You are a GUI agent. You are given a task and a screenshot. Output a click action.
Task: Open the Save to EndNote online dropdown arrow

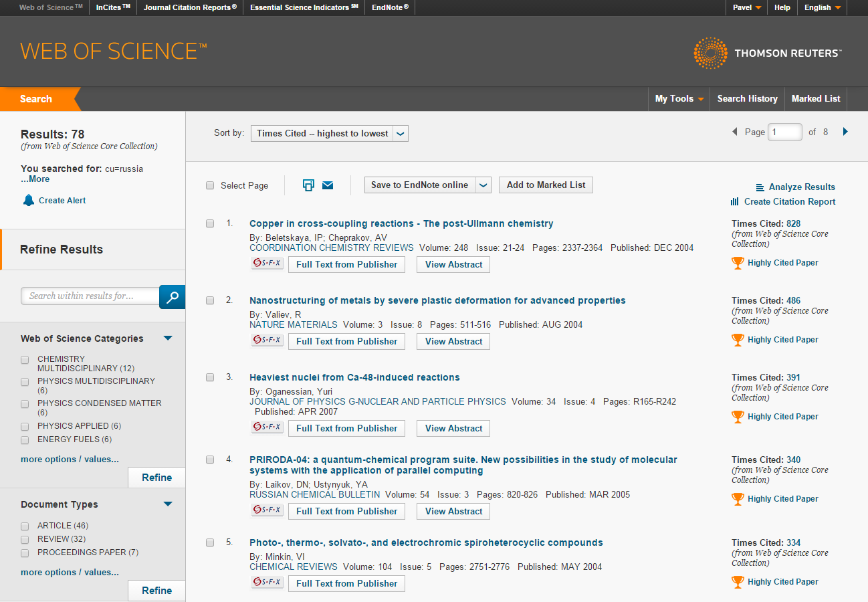(x=485, y=185)
